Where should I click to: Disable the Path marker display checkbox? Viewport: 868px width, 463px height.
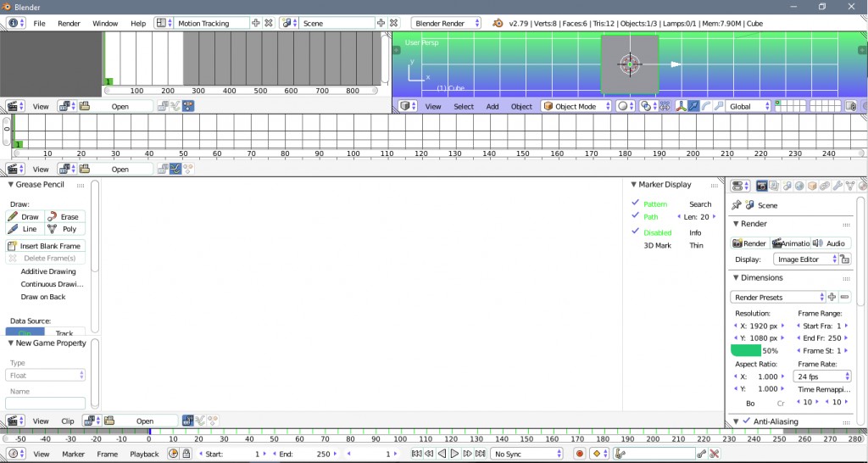636,217
